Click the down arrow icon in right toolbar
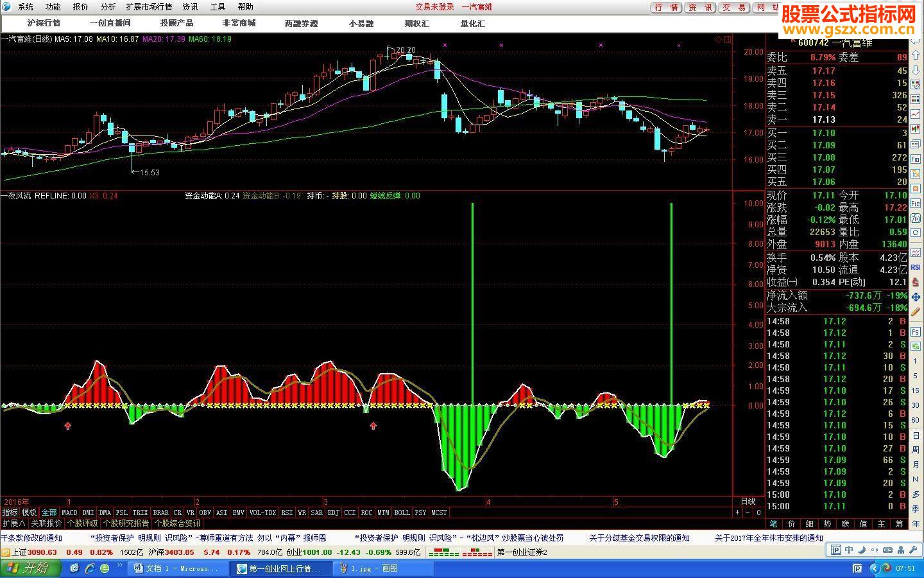Viewport: 924px width, 578px height. (x=916, y=70)
